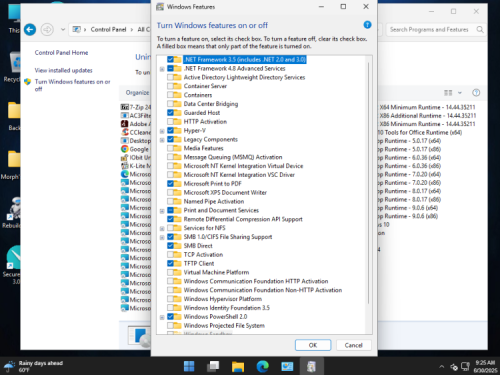Screen dimensions: 500x375
Task: Click the back arrow in Control Panel
Action: 30,30
